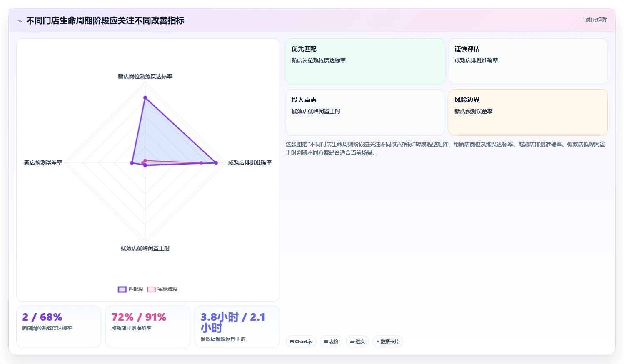Open the 风险边界 matrix card
The width and height of the screenshot is (624, 364).
click(x=528, y=112)
